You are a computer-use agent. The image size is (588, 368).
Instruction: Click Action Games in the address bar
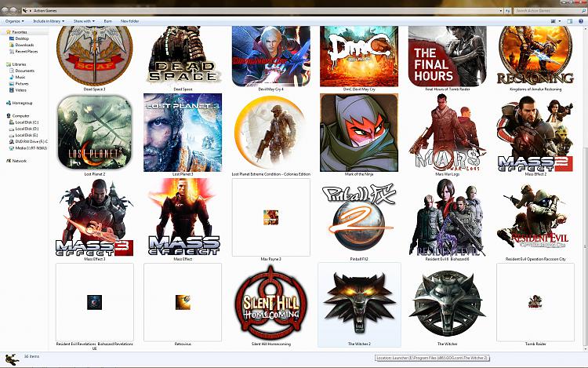(x=45, y=11)
